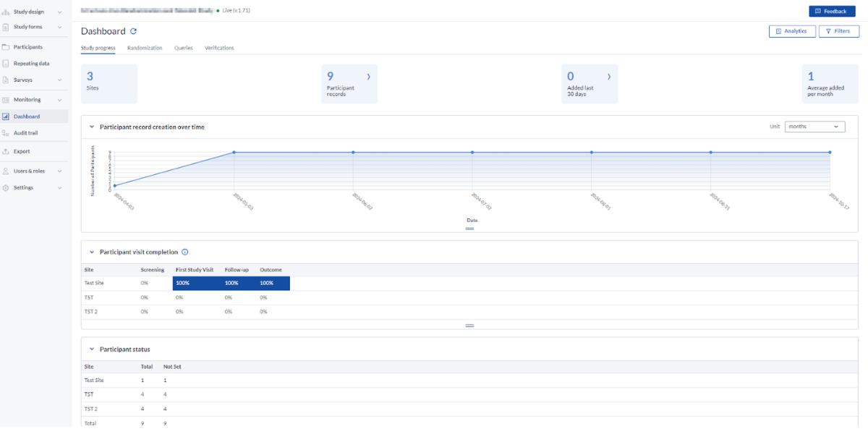Viewport: 868px width, 434px height.
Task: Expand the Study forms section
Action: pyautogui.click(x=29, y=27)
